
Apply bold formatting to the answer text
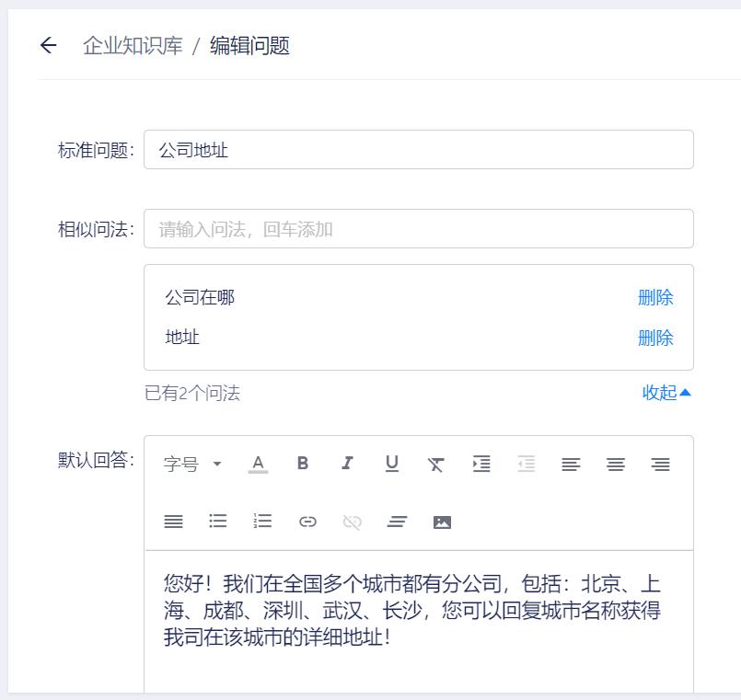pyautogui.click(x=303, y=465)
